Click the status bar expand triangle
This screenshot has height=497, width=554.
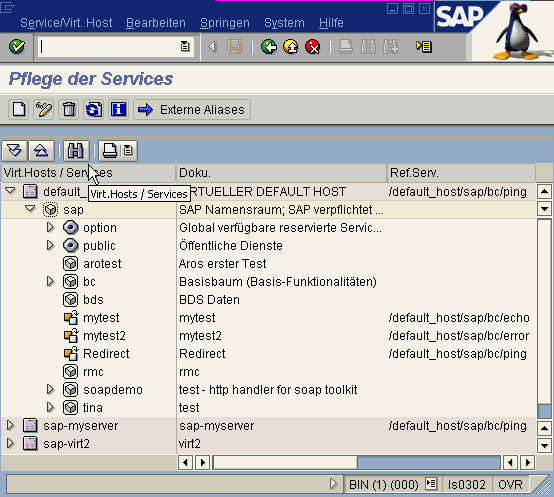(333, 484)
